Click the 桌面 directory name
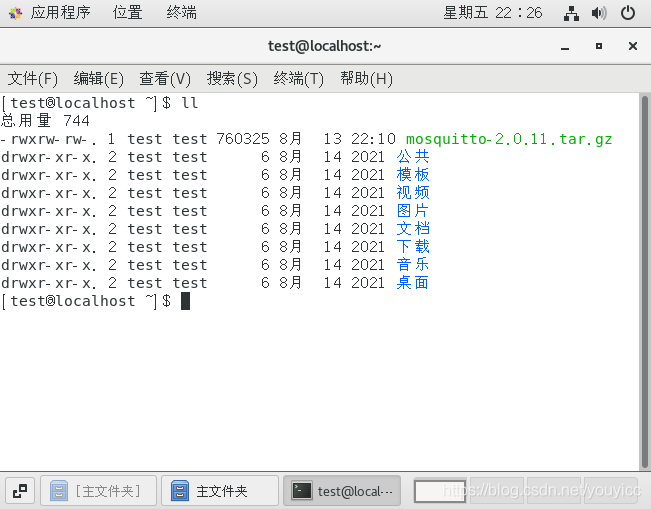 [413, 283]
